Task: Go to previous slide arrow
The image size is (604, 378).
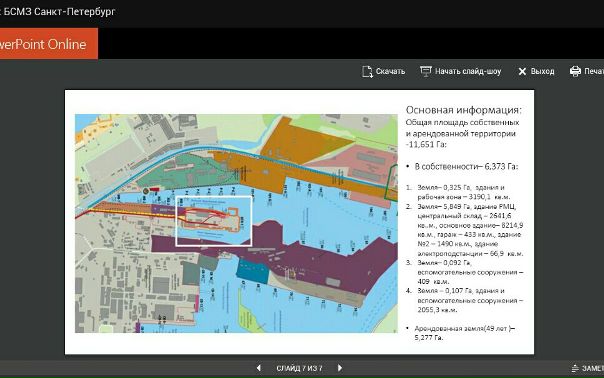Action: click(x=258, y=368)
